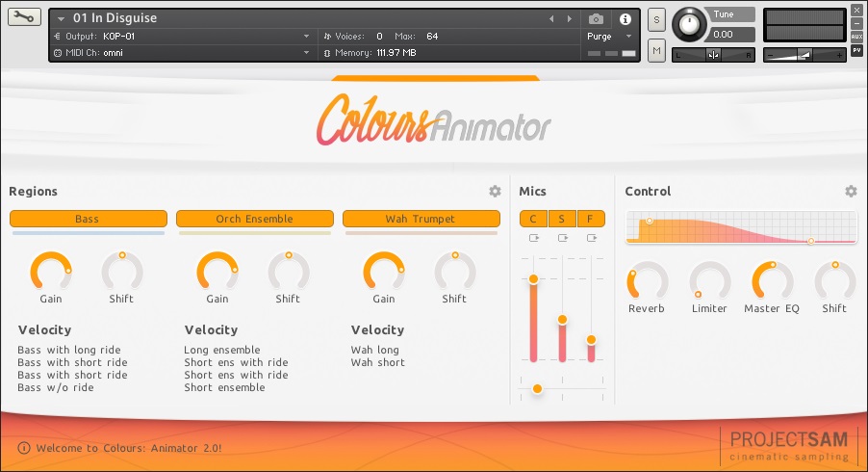Click 'Short ensemble' velocity text

click(x=225, y=388)
